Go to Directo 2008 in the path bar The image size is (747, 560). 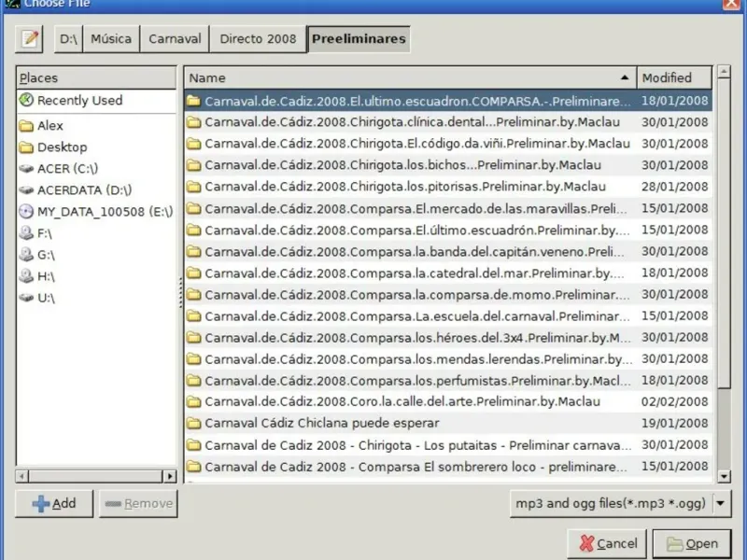259,38
